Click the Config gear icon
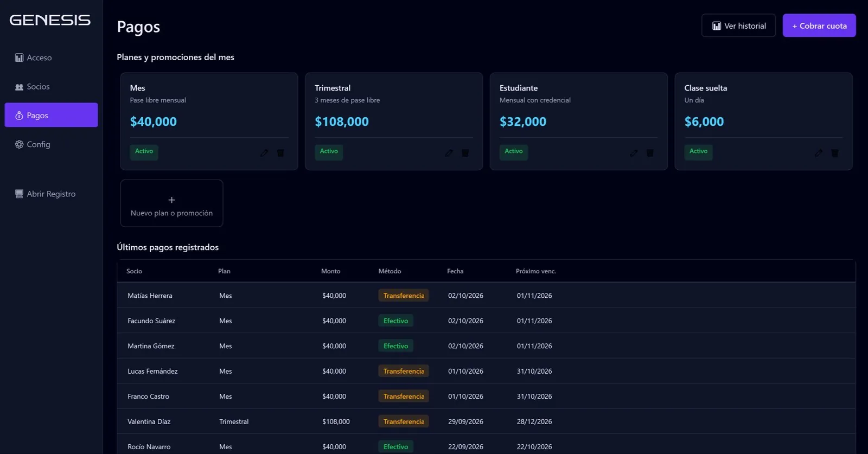Viewport: 868px width, 454px height. (19, 144)
